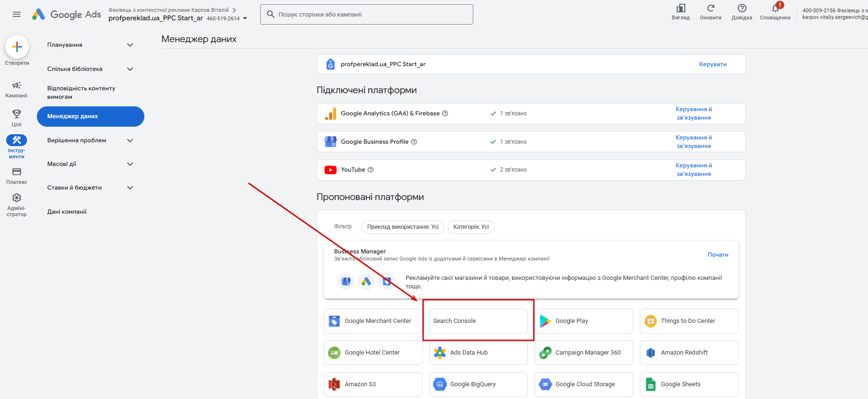Click the Things to Do Center icon
This screenshot has width=868, height=399.
pos(651,321)
